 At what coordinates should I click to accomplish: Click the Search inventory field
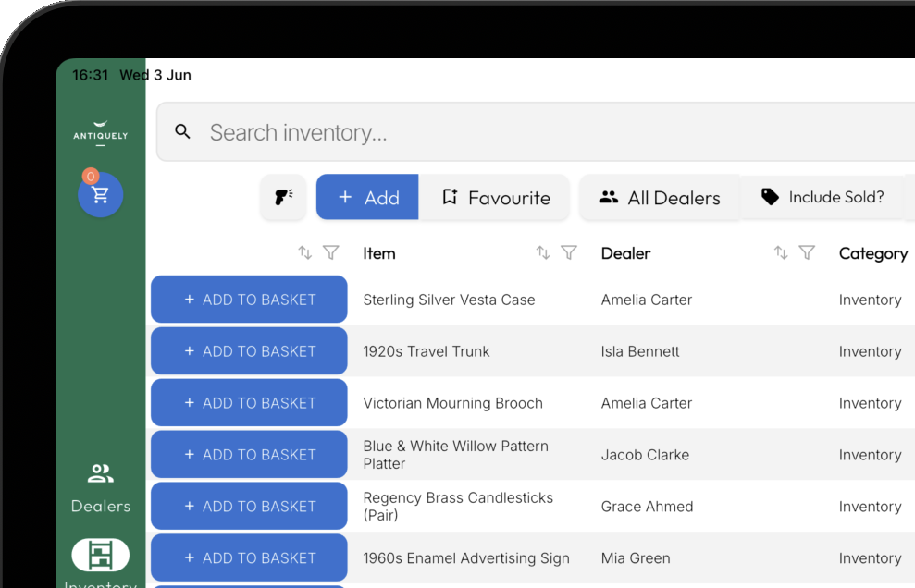click(536, 132)
